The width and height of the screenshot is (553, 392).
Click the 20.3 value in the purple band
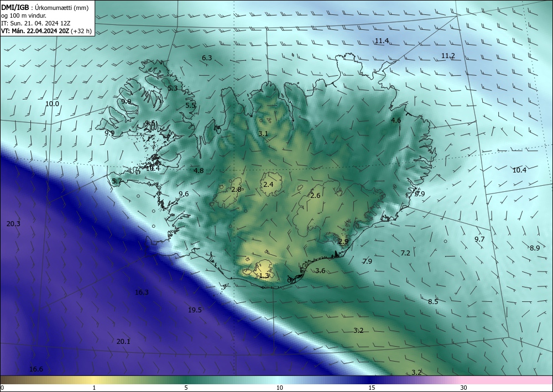[x=13, y=224]
